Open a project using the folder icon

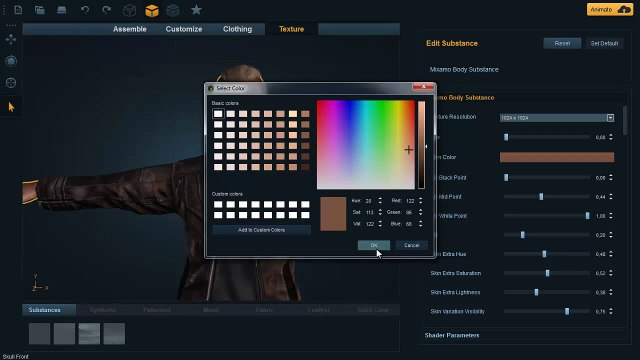pos(40,10)
